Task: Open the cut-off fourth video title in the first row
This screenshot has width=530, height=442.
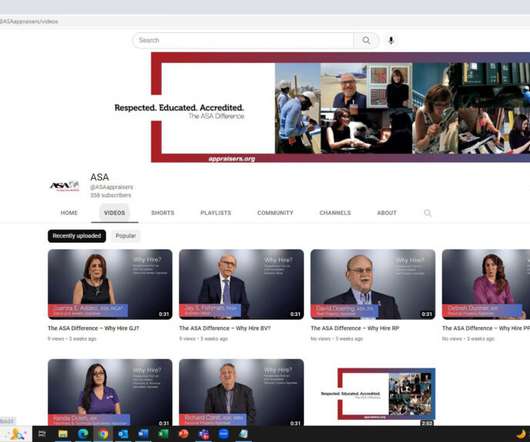Action: tap(486, 328)
